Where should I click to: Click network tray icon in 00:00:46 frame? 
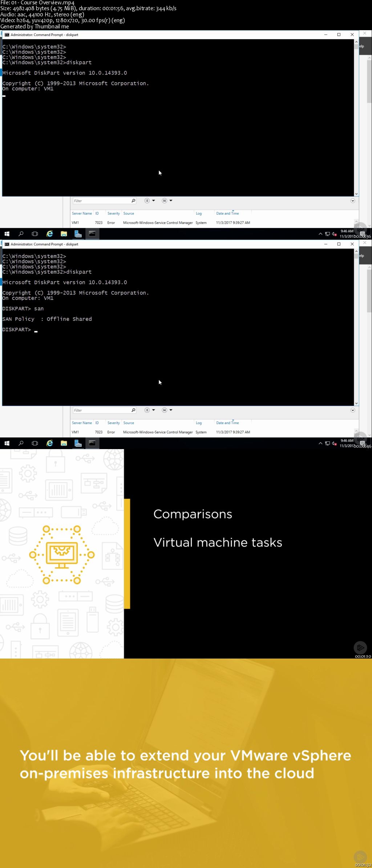click(x=327, y=444)
